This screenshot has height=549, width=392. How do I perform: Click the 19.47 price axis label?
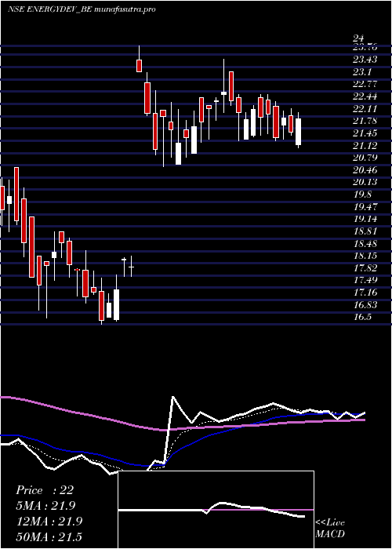pos(365,206)
